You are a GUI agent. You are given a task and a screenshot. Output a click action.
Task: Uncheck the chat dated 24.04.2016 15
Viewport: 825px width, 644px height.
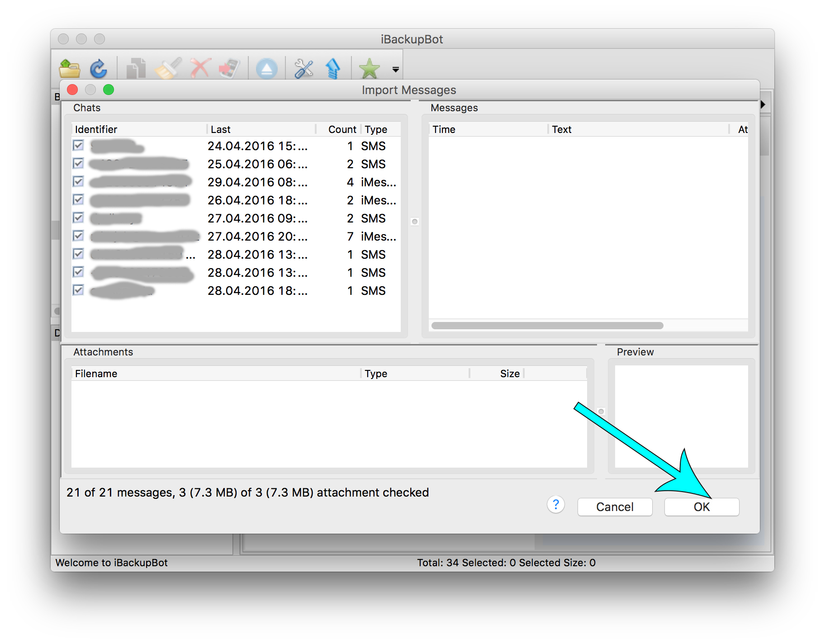click(78, 145)
